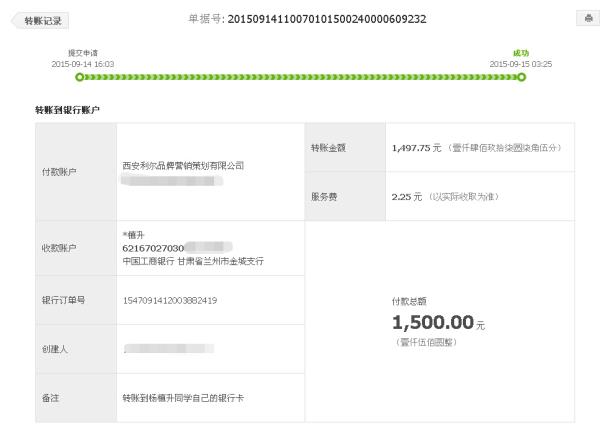The height and width of the screenshot is (428, 600).
Task: Click the 备注 remark text
Action: pos(183,398)
